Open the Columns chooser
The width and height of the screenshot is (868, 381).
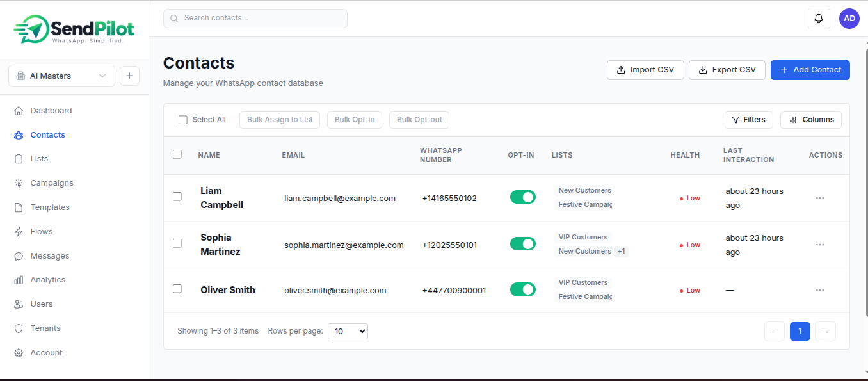point(811,120)
